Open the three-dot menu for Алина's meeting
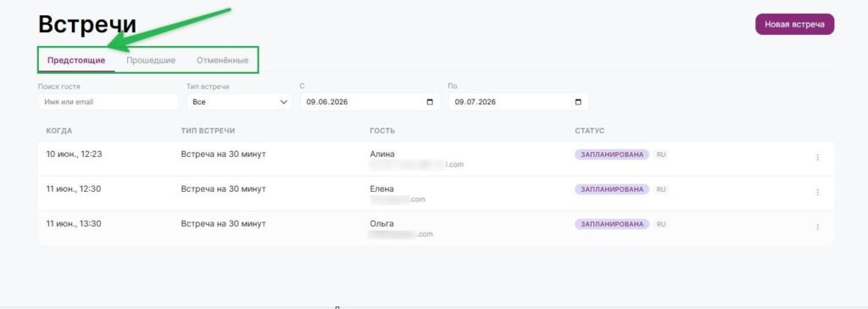This screenshot has width=868, height=309. tap(817, 158)
